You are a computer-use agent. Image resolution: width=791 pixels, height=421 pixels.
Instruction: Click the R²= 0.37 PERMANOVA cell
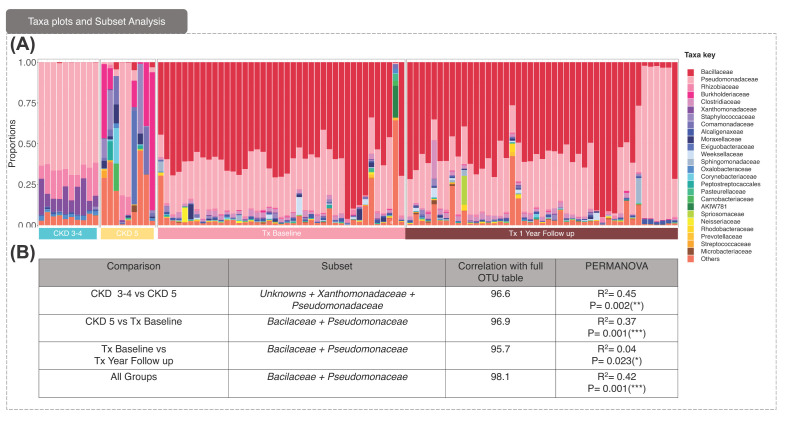tap(616, 328)
